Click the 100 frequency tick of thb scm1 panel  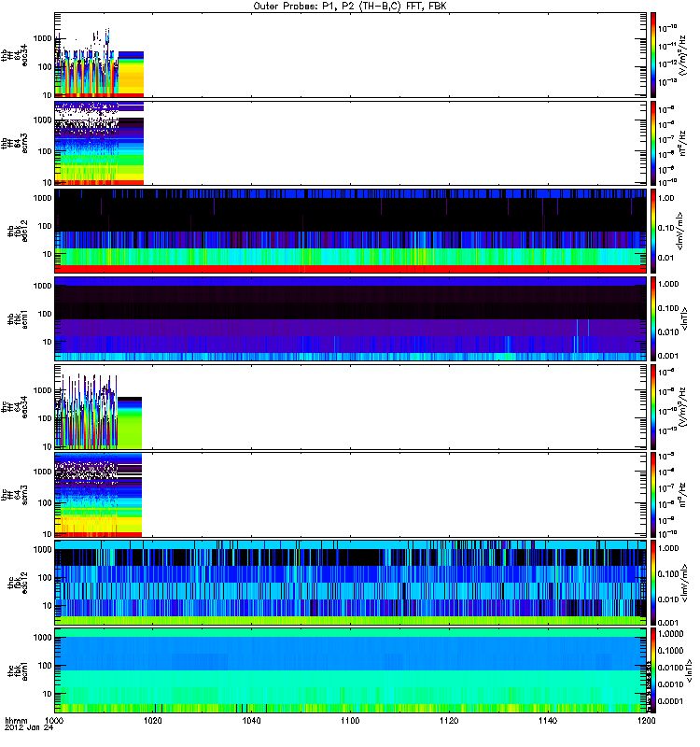[x=44, y=314]
